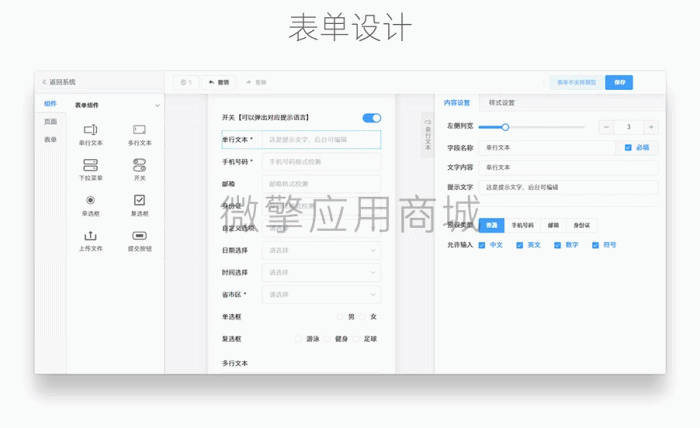Viewport: 700px width, 428px height.
Task: Select the 身份证 preset type button
Action: (x=582, y=225)
